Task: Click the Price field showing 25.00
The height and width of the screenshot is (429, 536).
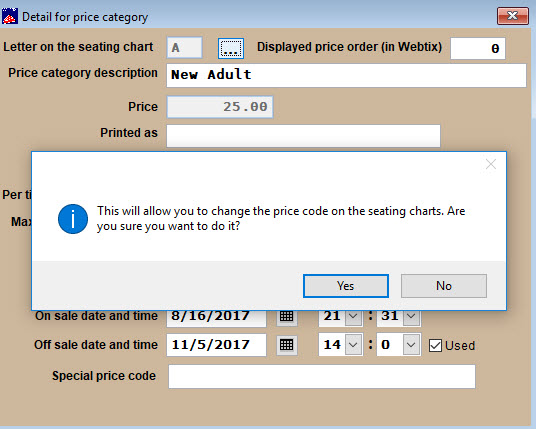Action: tap(220, 107)
